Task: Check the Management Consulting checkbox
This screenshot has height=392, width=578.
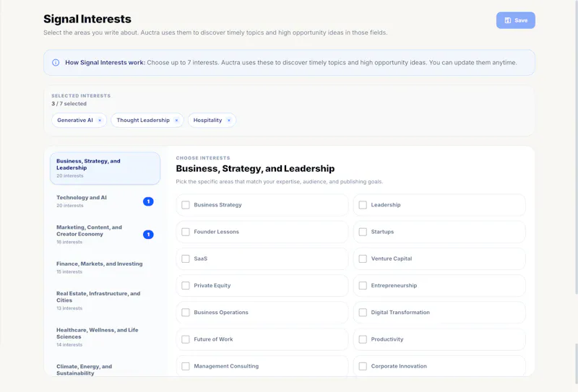Action: 186,366
